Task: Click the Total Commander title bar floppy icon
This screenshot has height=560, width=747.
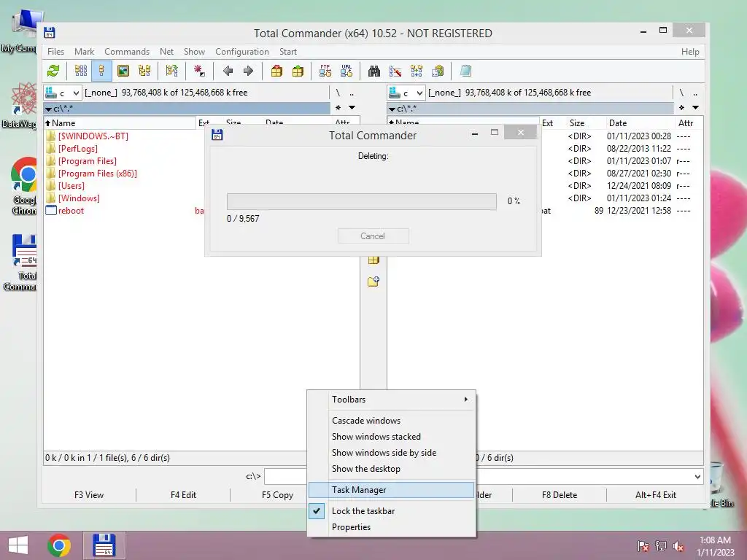Action: [50, 33]
